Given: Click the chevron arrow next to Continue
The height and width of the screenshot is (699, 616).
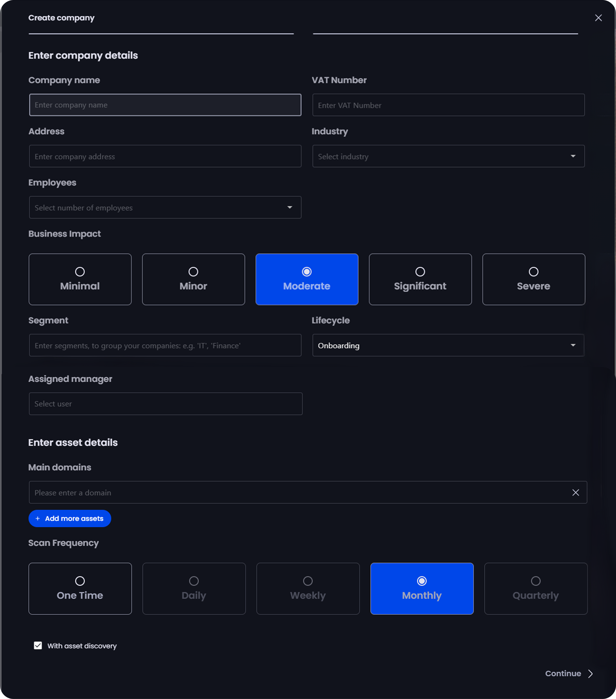Looking at the screenshot, I should [x=590, y=673].
